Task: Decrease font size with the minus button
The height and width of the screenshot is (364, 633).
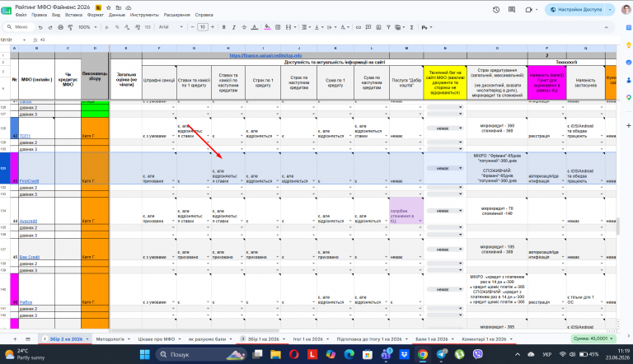Action: 193,27
